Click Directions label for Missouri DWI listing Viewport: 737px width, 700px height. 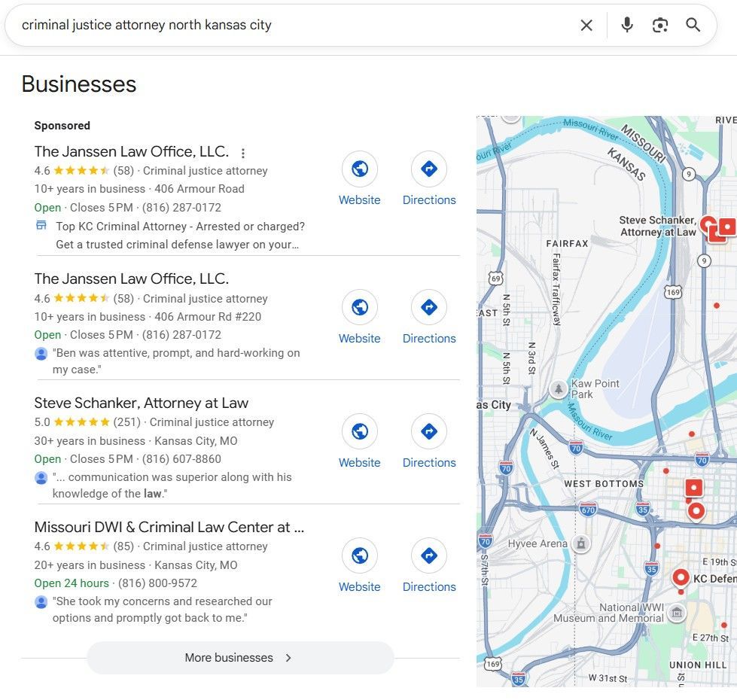click(x=429, y=587)
